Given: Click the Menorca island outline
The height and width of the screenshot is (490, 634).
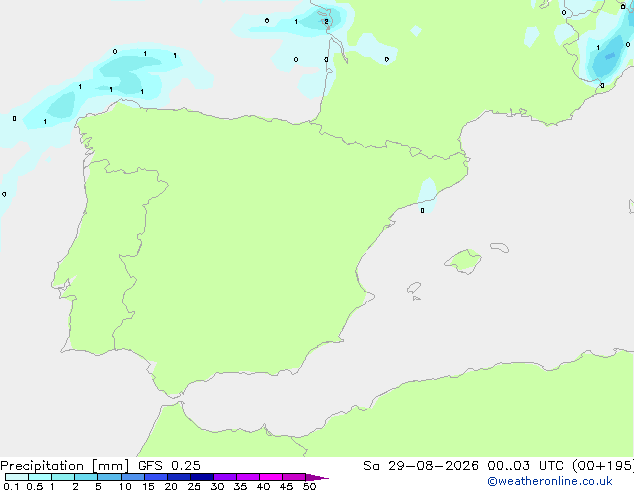Looking at the screenshot, I should click(x=500, y=247).
